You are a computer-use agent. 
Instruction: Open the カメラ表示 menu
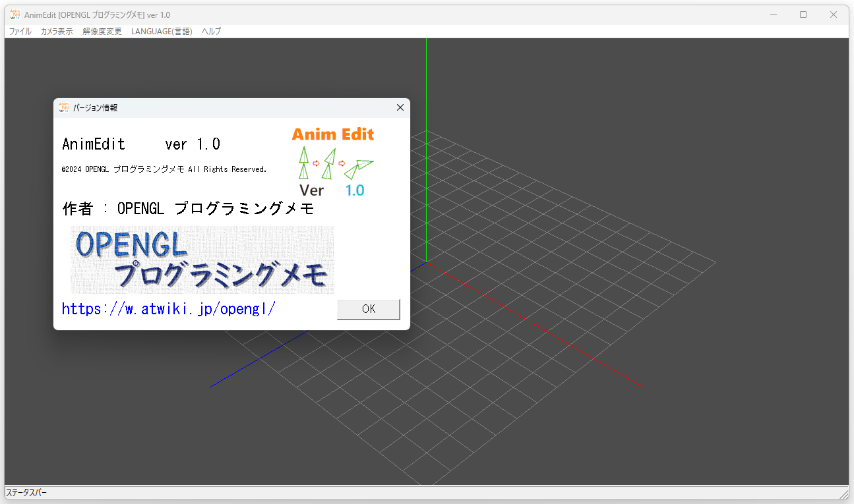56,31
